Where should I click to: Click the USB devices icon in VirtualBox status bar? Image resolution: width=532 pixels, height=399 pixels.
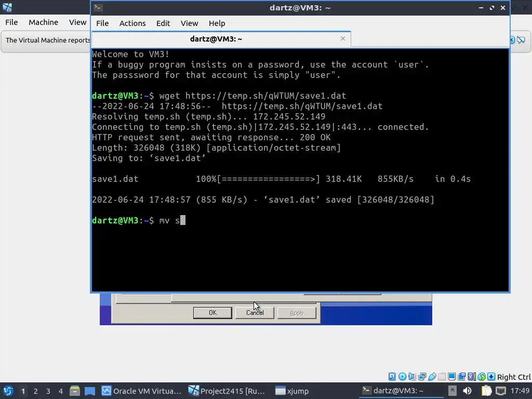coord(432,376)
